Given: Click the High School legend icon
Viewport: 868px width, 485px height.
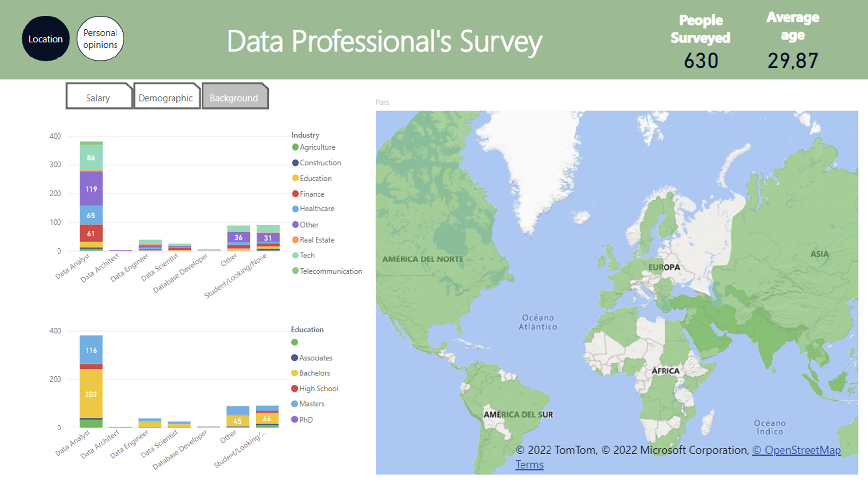Looking at the screenshot, I should pos(295,388).
